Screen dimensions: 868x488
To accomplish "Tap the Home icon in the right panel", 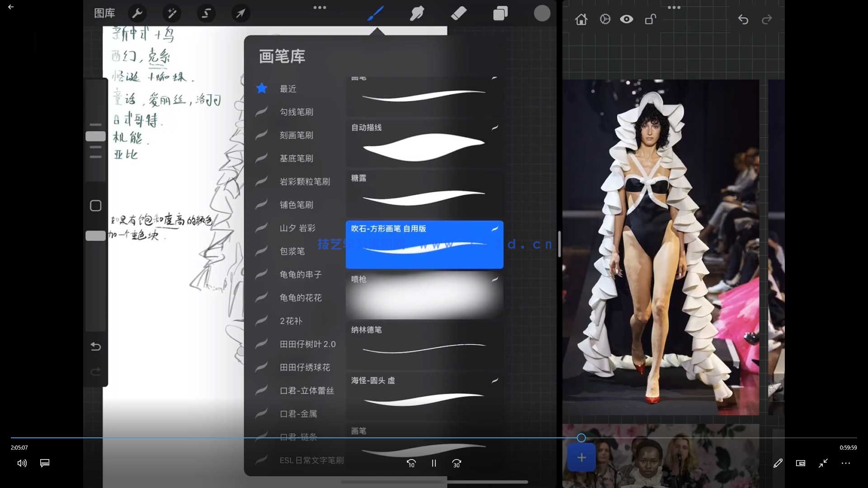I will (x=581, y=19).
